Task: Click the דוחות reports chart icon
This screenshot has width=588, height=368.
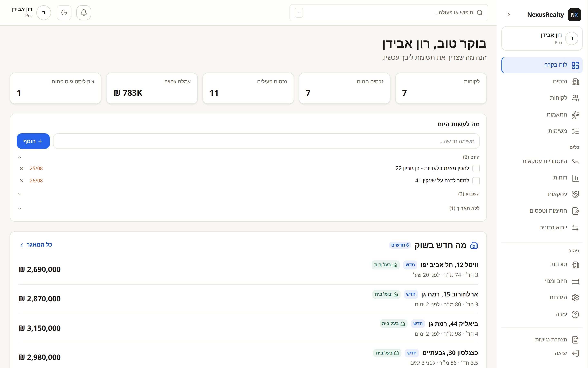Action: click(x=575, y=178)
